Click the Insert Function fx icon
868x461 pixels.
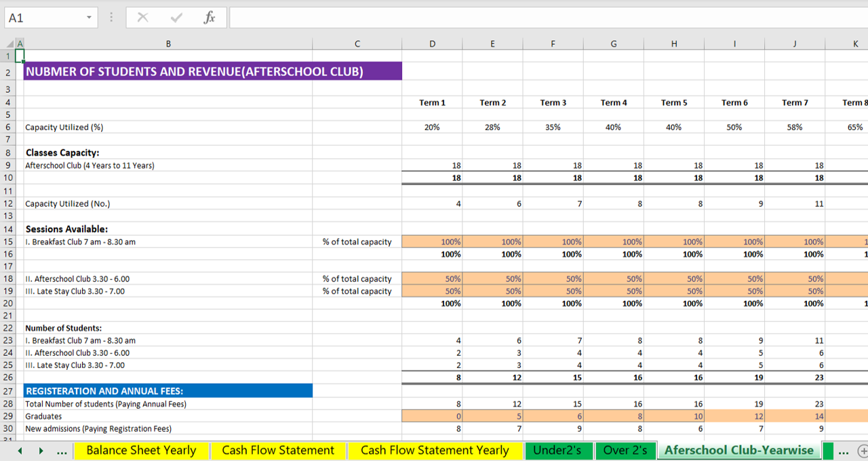(x=210, y=18)
